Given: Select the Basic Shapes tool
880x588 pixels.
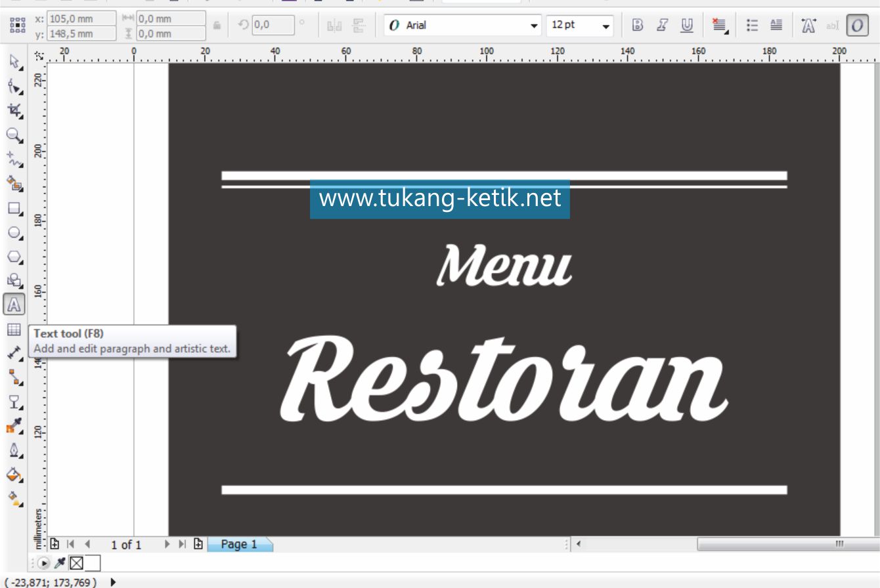Looking at the screenshot, I should [14, 281].
